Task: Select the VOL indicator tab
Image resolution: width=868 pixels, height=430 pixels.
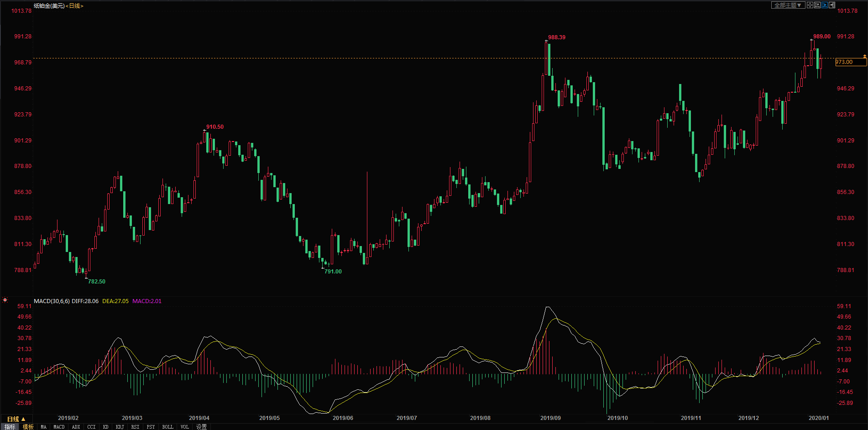Action: 185,427
